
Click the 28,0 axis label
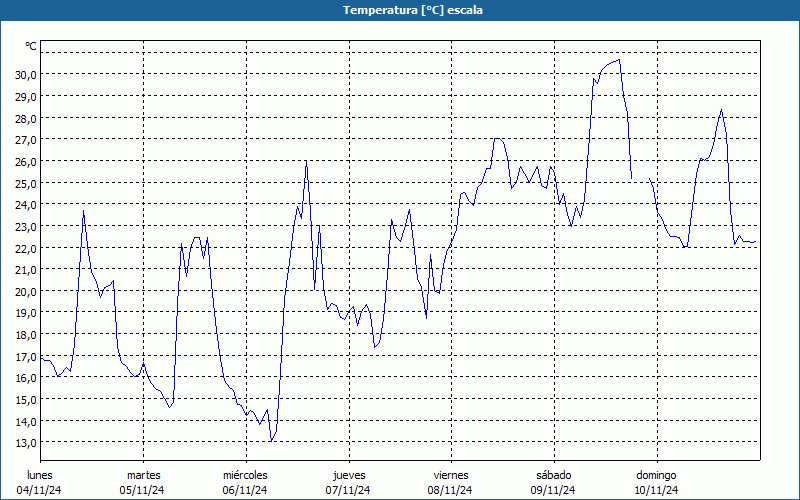pos(27,118)
